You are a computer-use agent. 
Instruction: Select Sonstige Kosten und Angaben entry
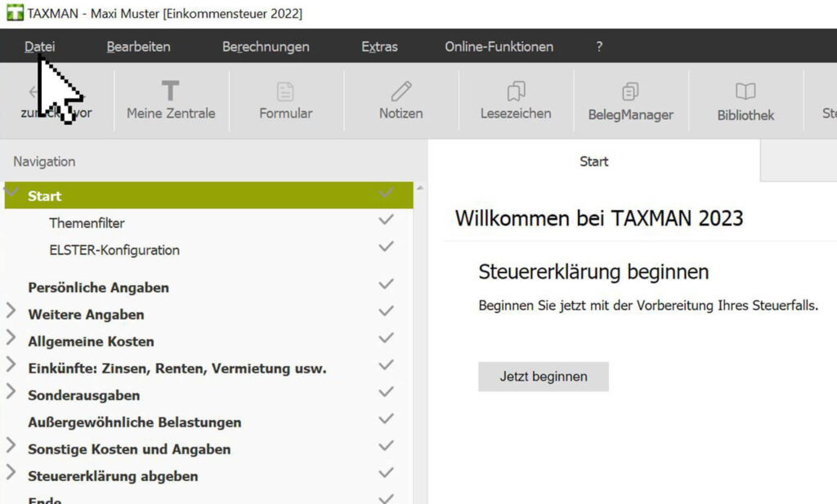click(x=129, y=449)
